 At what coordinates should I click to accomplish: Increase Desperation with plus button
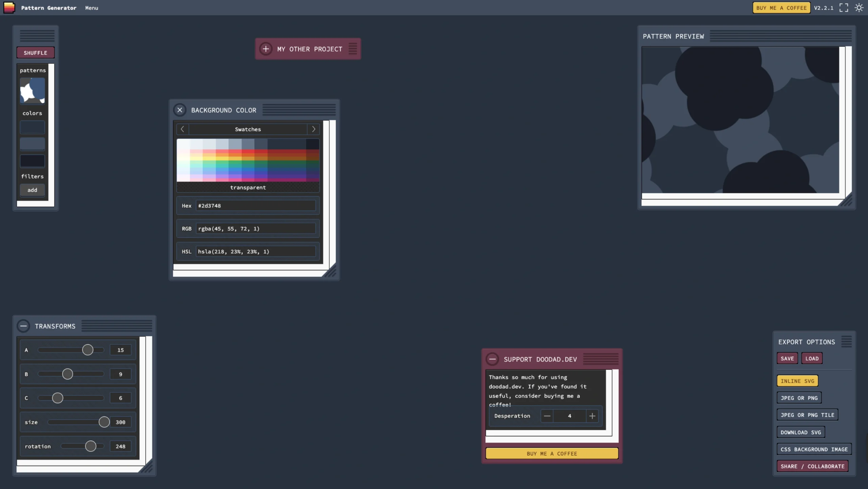coord(592,416)
